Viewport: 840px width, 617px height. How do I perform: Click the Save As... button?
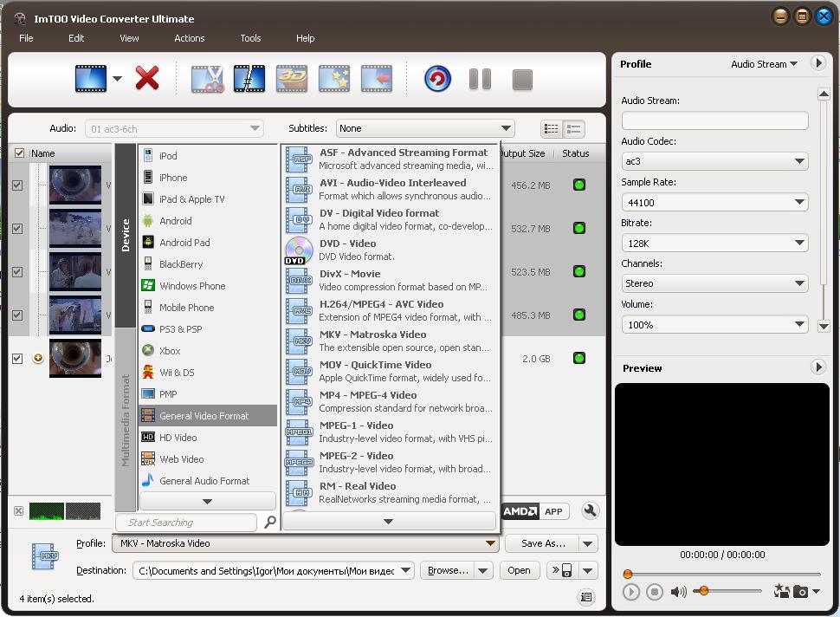543,543
